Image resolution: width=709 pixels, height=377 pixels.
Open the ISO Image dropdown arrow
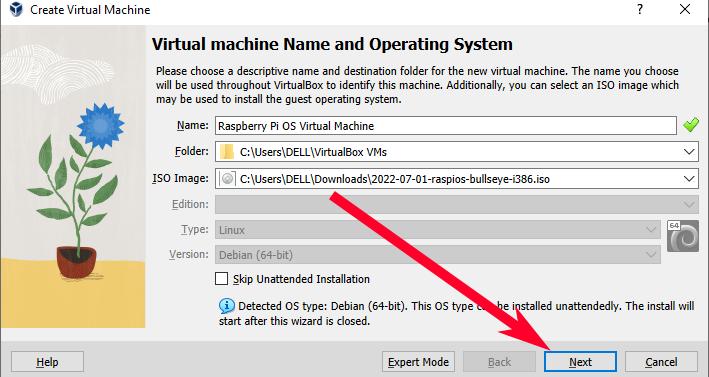[x=689, y=179]
